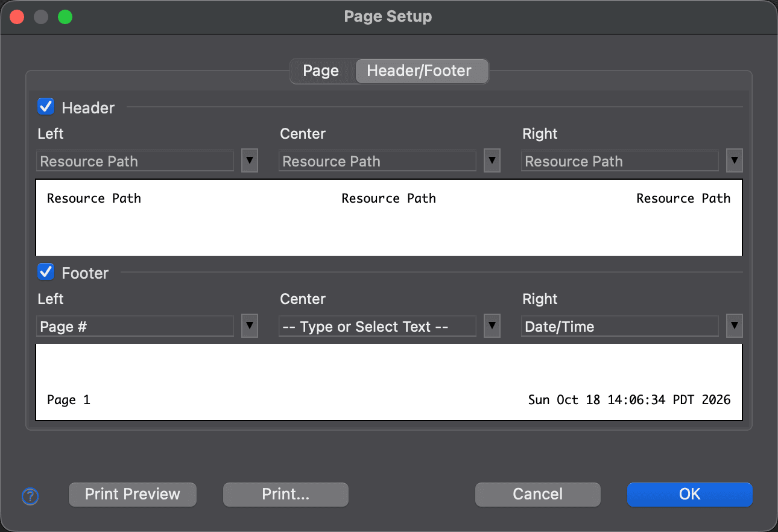Click the Footer Center Type or Select Text field

(x=378, y=326)
